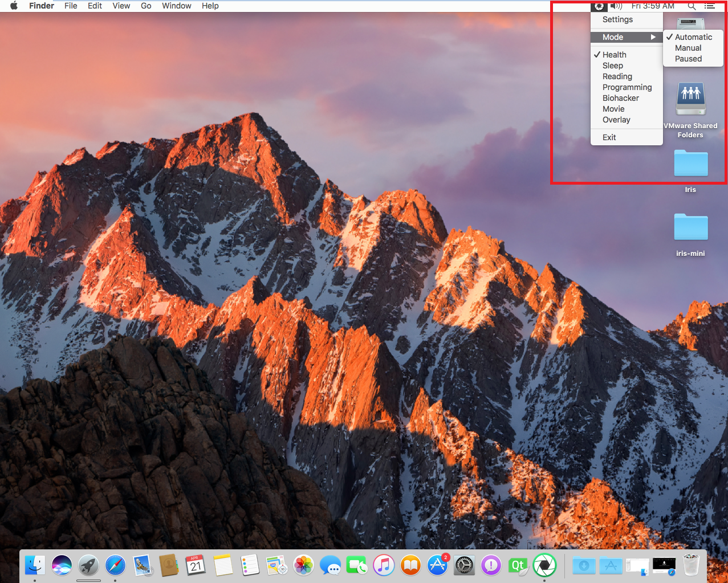Open Downloads folder stack in Dock
This screenshot has height=583, width=728.
(584, 565)
